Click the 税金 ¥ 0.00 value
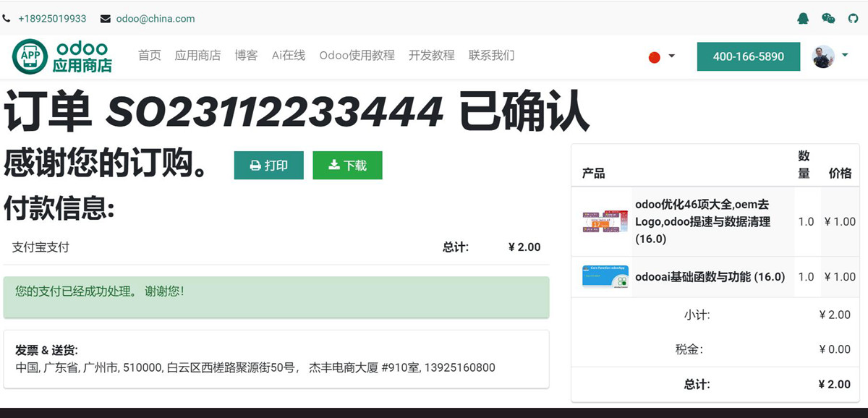 tap(835, 349)
